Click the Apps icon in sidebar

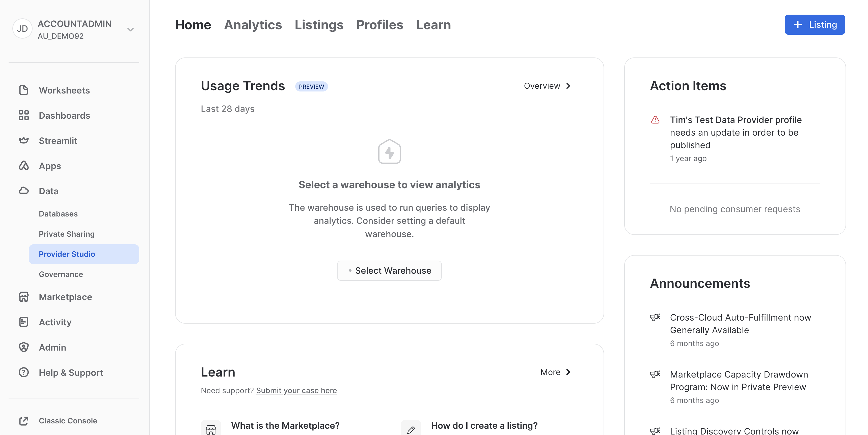click(23, 166)
